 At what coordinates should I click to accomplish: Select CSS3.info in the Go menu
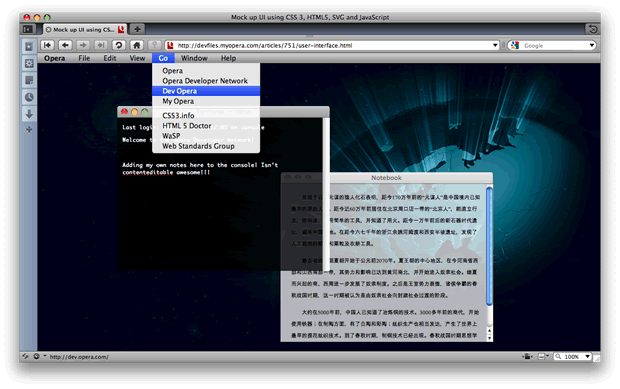[206, 115]
